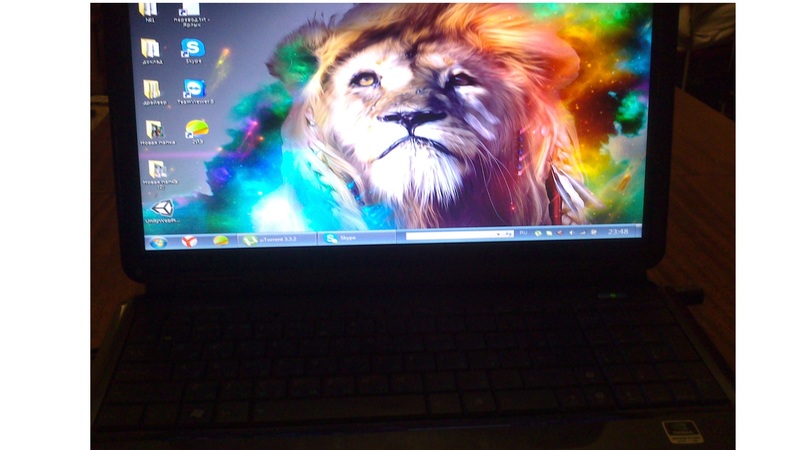The height and width of the screenshot is (450, 800).
Task: Click the red system tray icon
Action: tap(559, 233)
